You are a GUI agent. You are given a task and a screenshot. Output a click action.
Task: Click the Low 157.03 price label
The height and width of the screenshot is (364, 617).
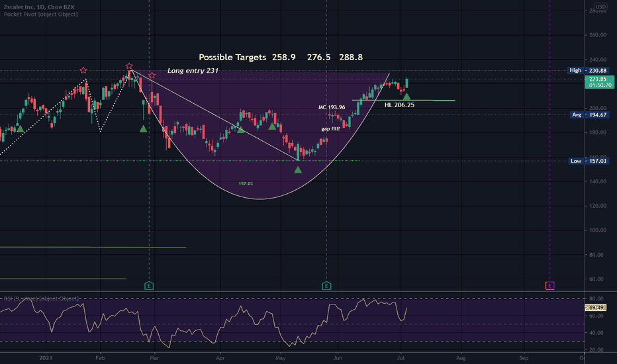[x=589, y=161]
